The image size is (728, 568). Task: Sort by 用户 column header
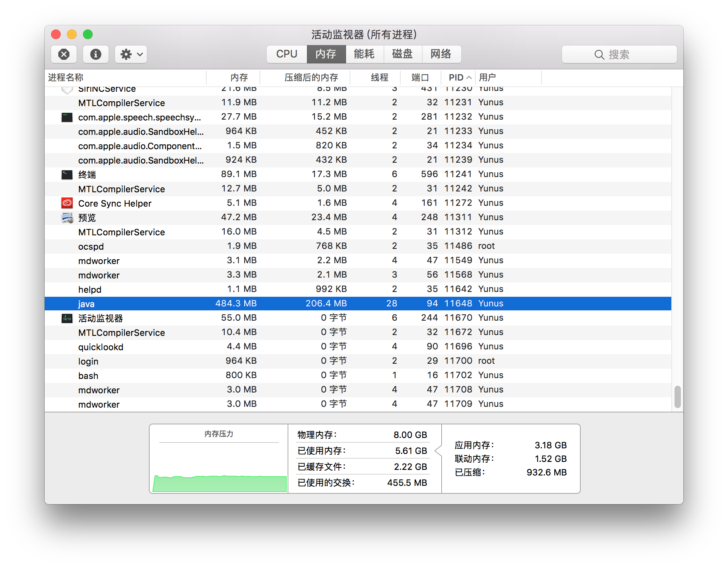click(508, 77)
